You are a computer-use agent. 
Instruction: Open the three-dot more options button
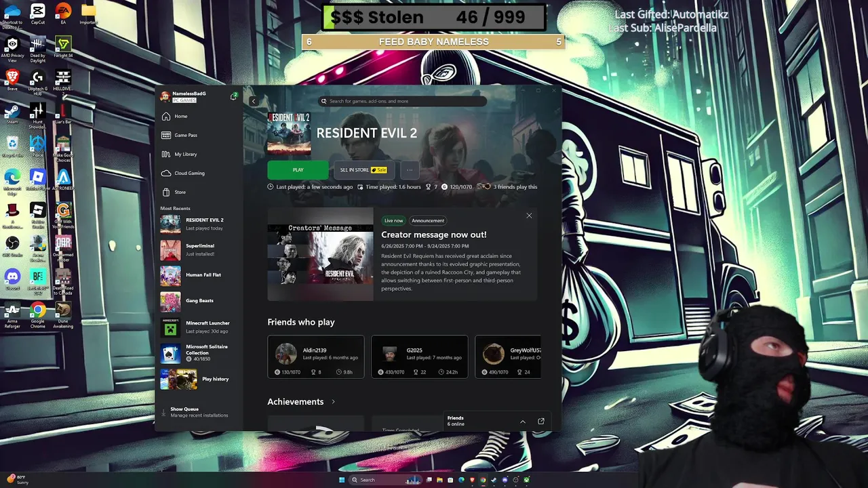(410, 170)
